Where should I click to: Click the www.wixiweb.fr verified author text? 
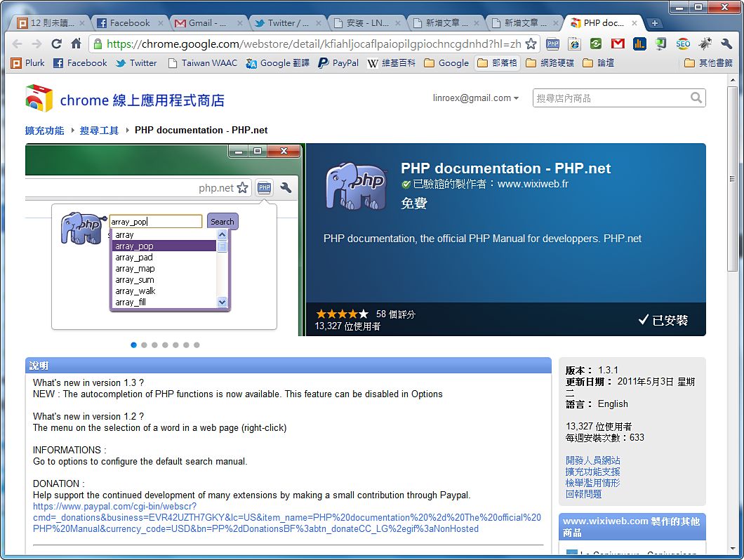(533, 184)
